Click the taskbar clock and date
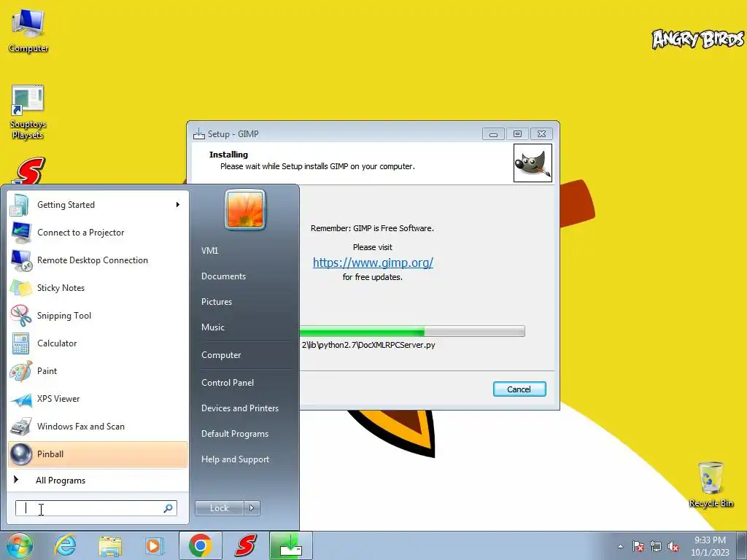The image size is (747, 560). coord(710,546)
